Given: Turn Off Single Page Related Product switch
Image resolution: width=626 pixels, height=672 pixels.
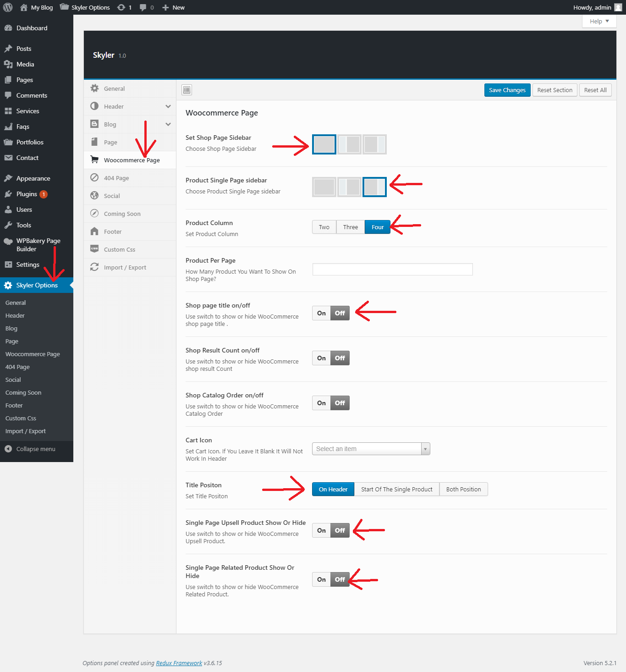Looking at the screenshot, I should [340, 579].
